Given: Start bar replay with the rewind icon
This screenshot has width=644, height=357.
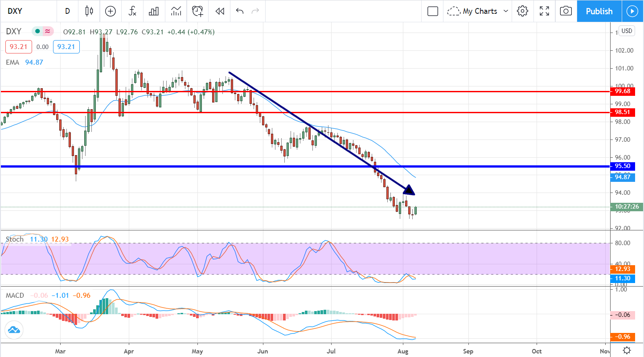Looking at the screenshot, I should tap(219, 11).
